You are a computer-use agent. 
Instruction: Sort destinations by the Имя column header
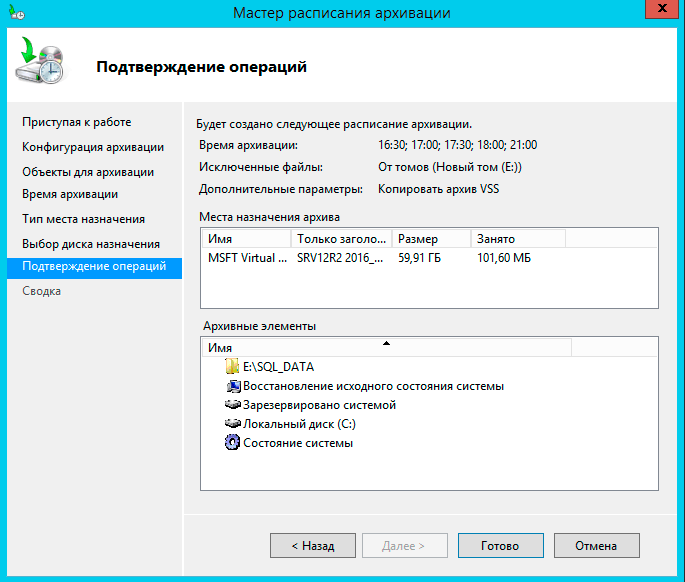pos(247,239)
